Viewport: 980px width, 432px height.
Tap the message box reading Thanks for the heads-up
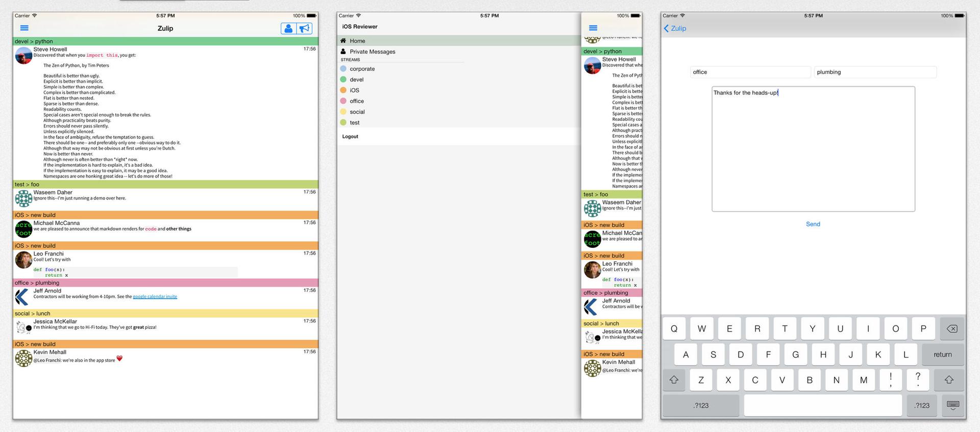[x=813, y=149]
